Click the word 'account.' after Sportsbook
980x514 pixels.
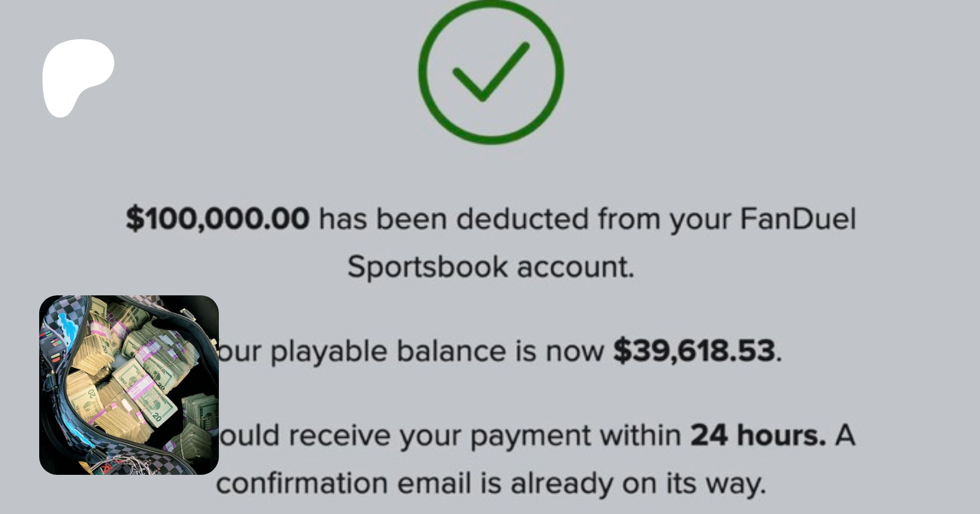pyautogui.click(x=575, y=267)
